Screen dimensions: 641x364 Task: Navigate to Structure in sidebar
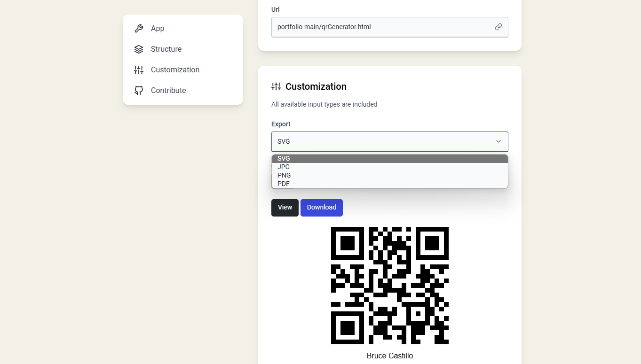coord(166,49)
